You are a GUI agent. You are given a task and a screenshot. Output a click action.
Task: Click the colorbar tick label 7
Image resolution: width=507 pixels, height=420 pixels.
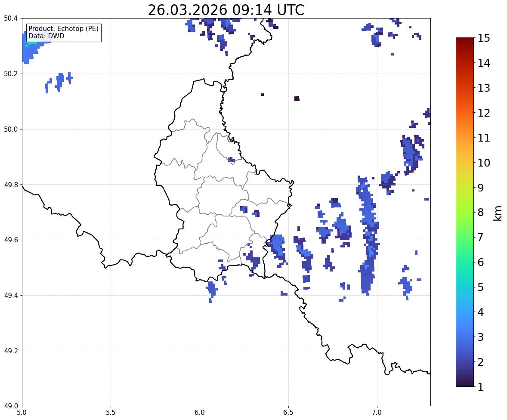click(x=480, y=237)
